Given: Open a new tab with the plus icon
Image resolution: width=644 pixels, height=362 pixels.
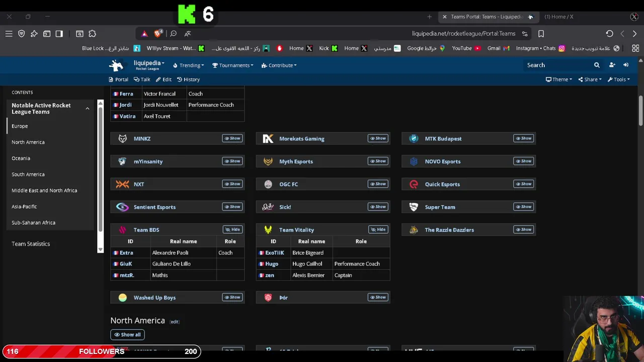Looking at the screenshot, I should 429,17.
